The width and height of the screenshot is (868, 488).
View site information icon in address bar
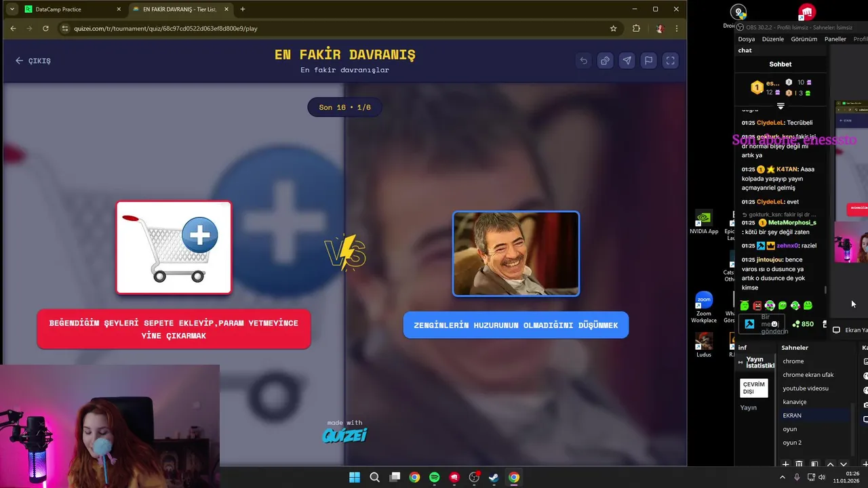click(x=65, y=28)
